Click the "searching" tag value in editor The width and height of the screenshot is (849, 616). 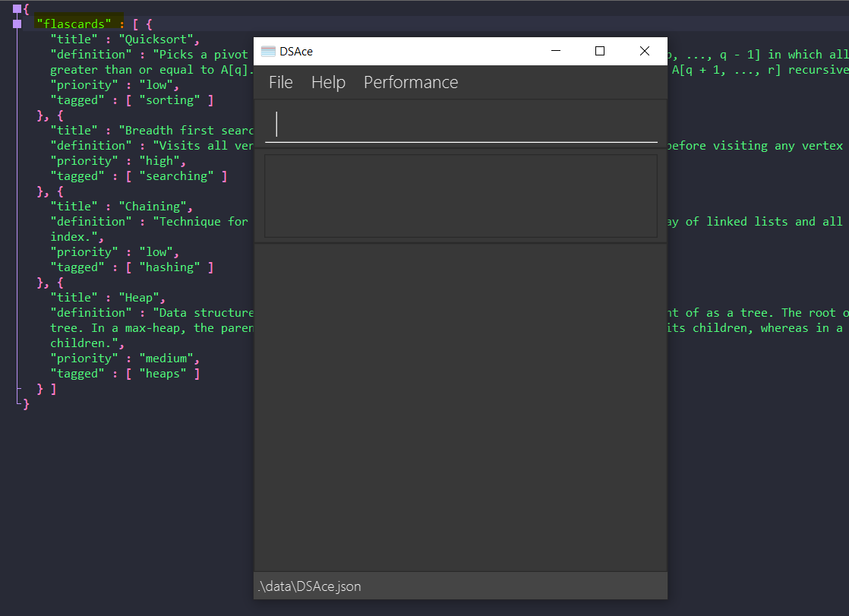176,176
